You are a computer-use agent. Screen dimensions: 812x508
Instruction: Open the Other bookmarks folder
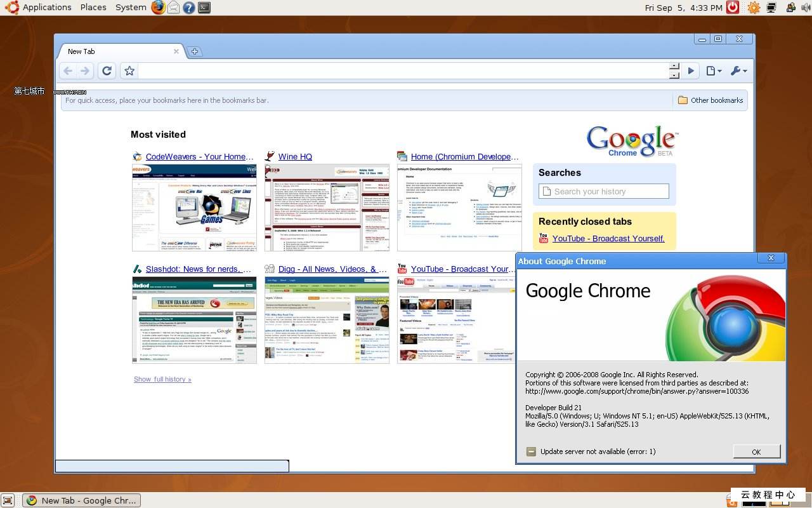710,100
